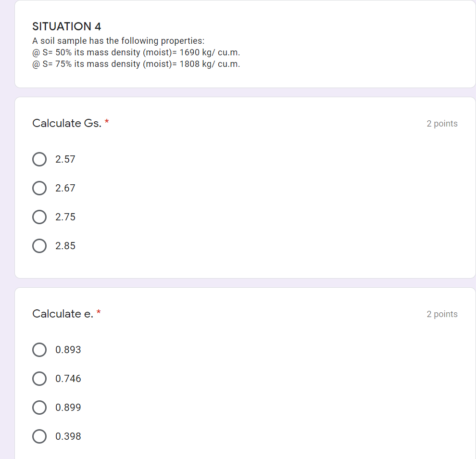Pick the 0.899 radio button
Viewport: 476px width, 459px height.
click(x=39, y=408)
